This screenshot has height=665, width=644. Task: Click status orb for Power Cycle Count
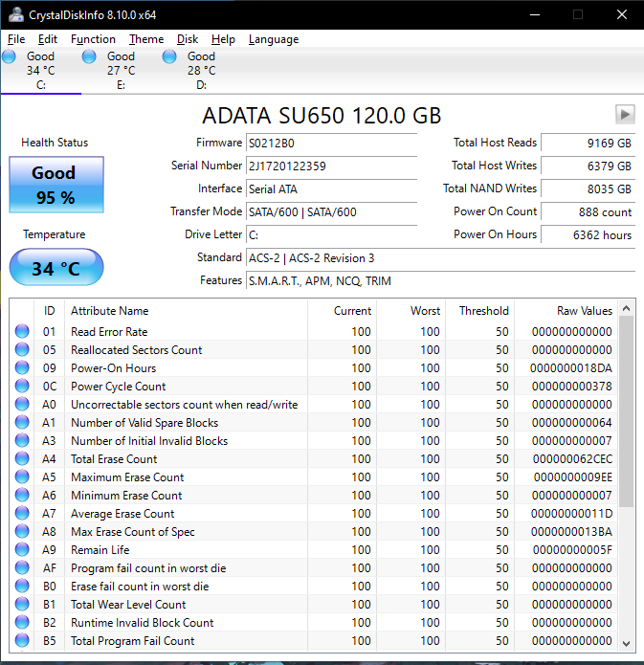pyautogui.click(x=22, y=386)
